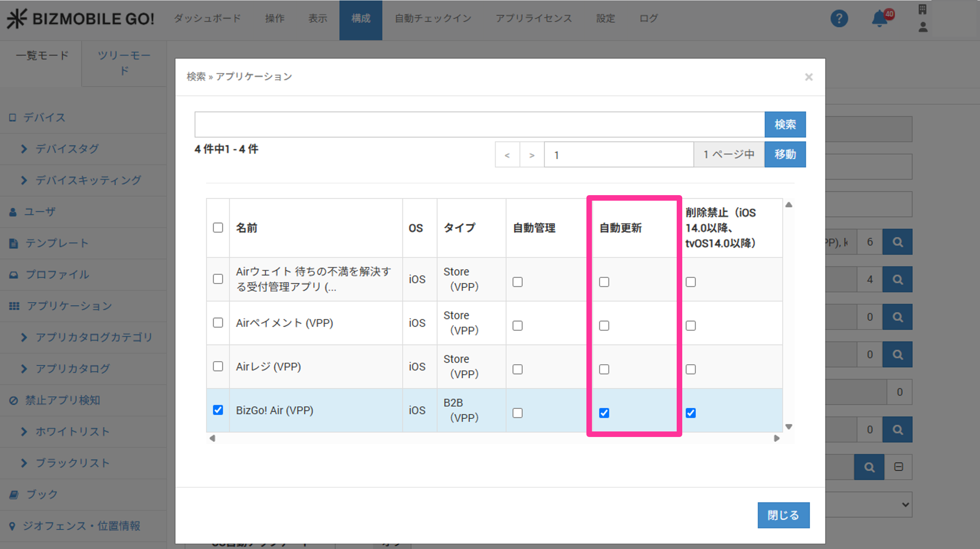Click the user account profile icon
Screen dimensions: 980x549
(x=923, y=27)
